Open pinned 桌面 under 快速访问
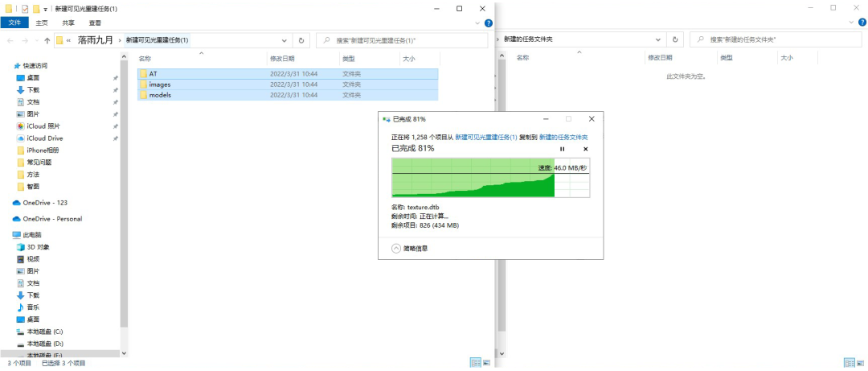The height and width of the screenshot is (371, 868). (x=33, y=77)
